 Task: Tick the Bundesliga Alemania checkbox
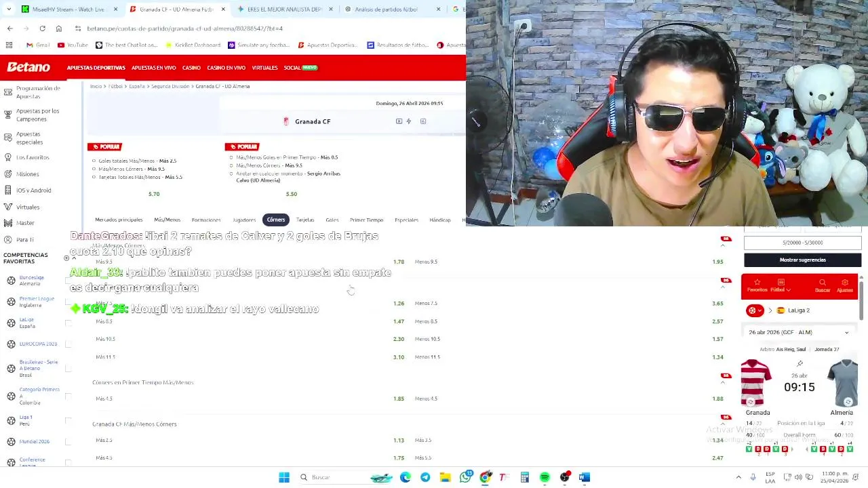[x=68, y=280]
